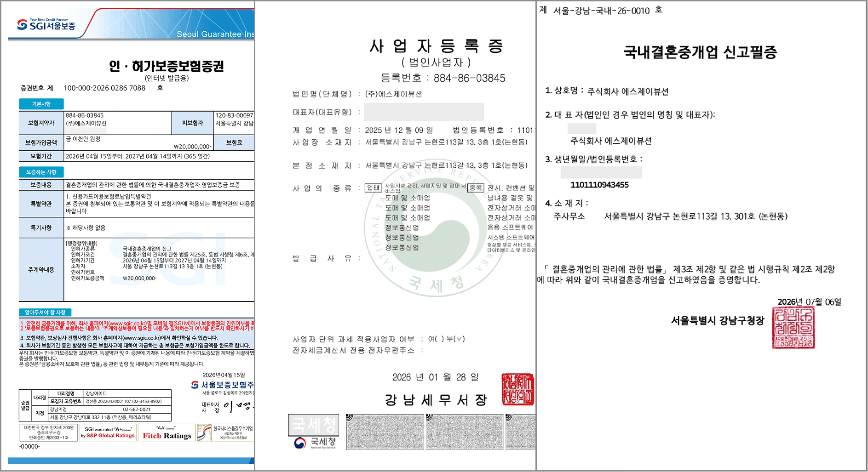Click the 알아두셔야 할 사항 section label
This screenshot has width=868, height=472.
point(45,313)
